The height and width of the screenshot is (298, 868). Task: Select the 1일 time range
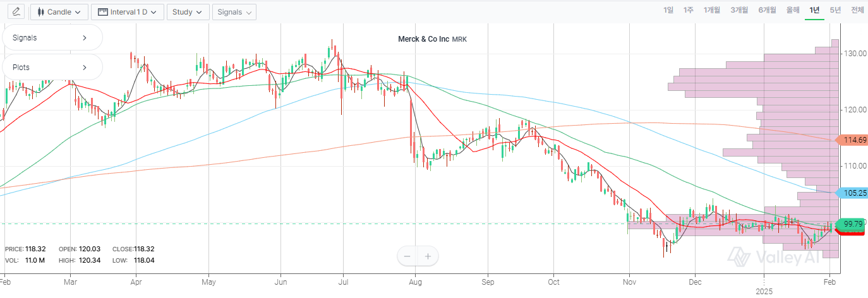click(668, 10)
